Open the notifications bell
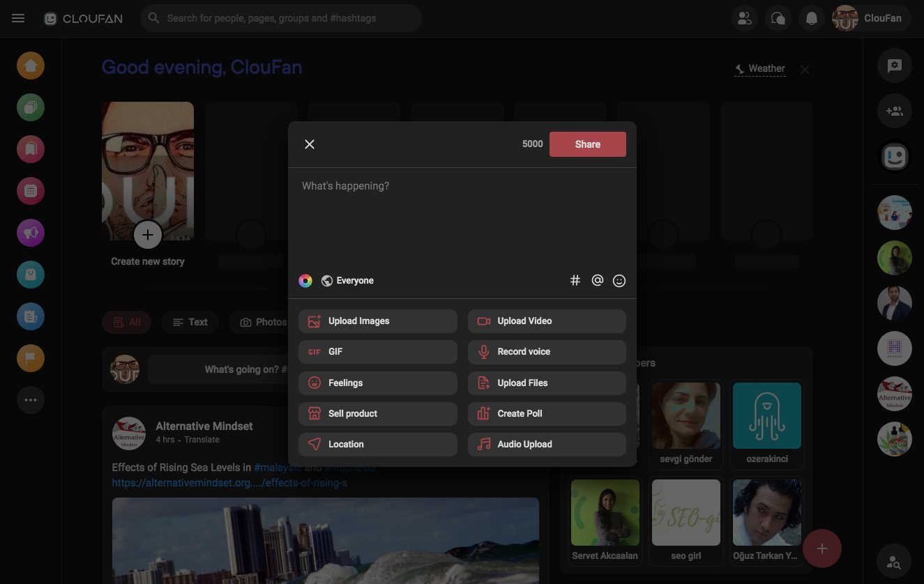This screenshot has height=584, width=924. pyautogui.click(x=812, y=19)
